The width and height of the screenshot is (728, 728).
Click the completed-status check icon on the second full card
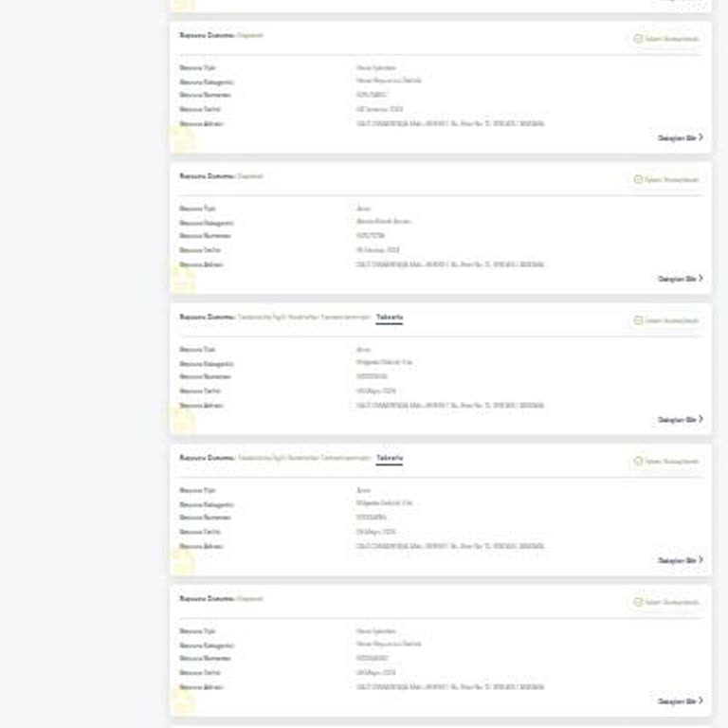click(x=638, y=180)
